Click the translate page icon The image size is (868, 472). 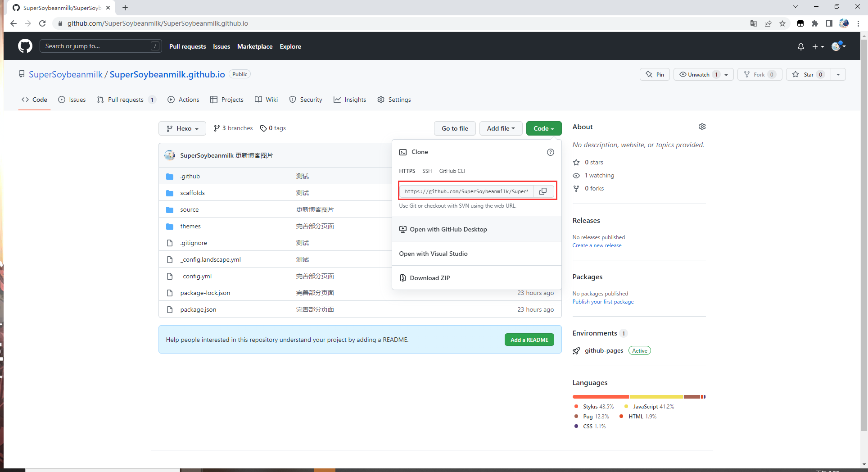click(754, 23)
